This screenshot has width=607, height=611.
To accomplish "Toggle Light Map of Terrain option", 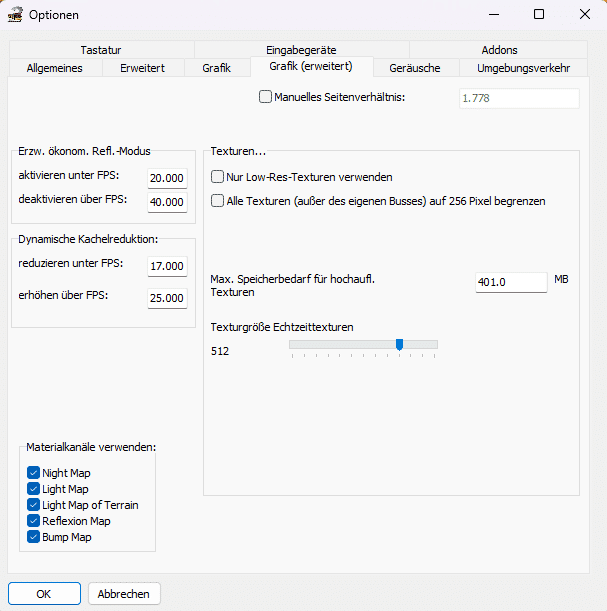I will [33, 505].
